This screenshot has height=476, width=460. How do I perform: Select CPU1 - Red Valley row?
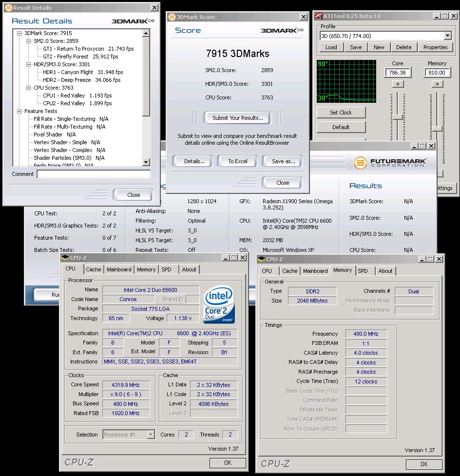coord(77,95)
